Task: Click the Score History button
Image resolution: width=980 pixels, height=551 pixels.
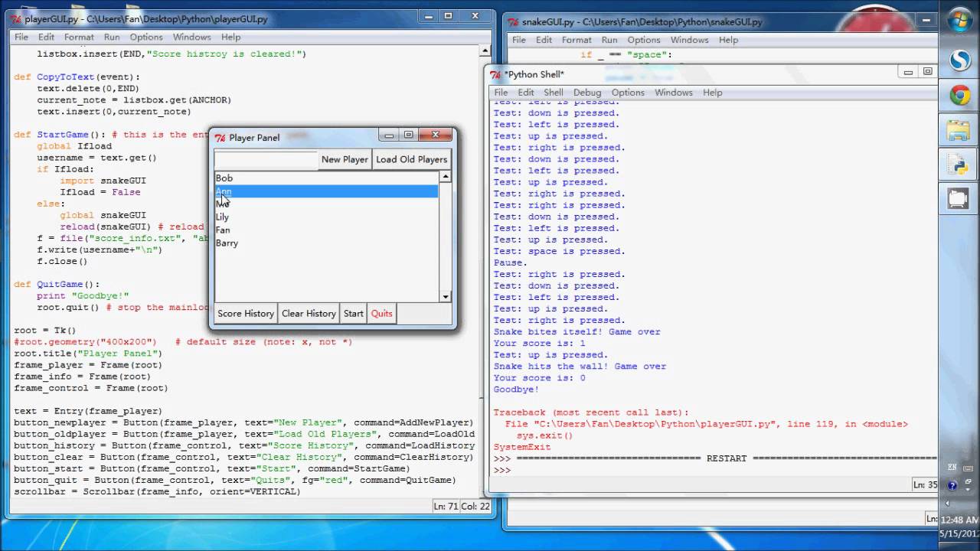Action: pyautogui.click(x=246, y=313)
